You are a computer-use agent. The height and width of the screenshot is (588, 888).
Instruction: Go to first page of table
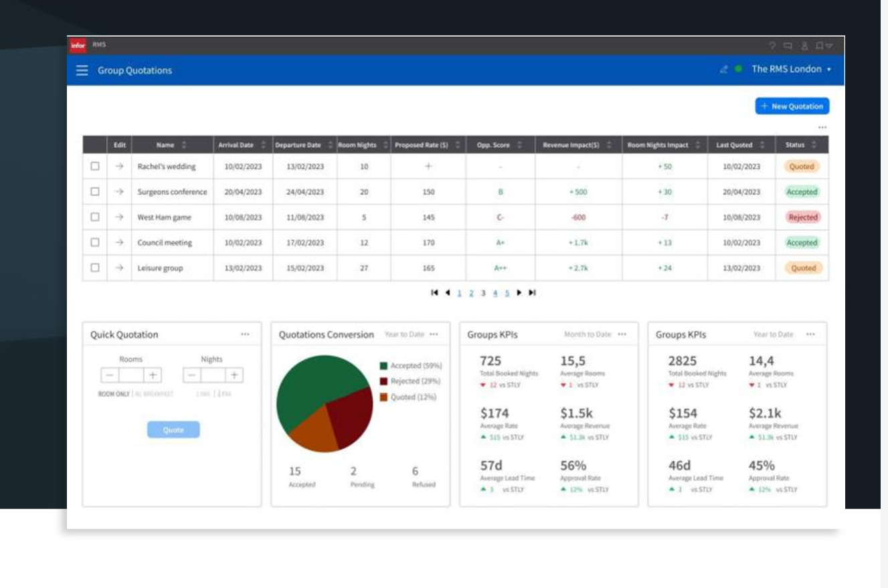click(434, 293)
